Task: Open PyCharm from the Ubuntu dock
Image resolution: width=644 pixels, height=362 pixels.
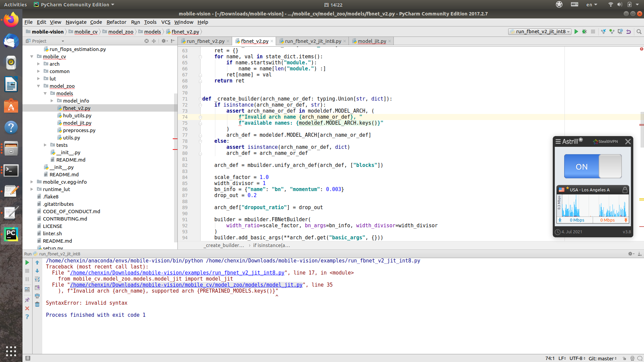Action: [x=11, y=234]
